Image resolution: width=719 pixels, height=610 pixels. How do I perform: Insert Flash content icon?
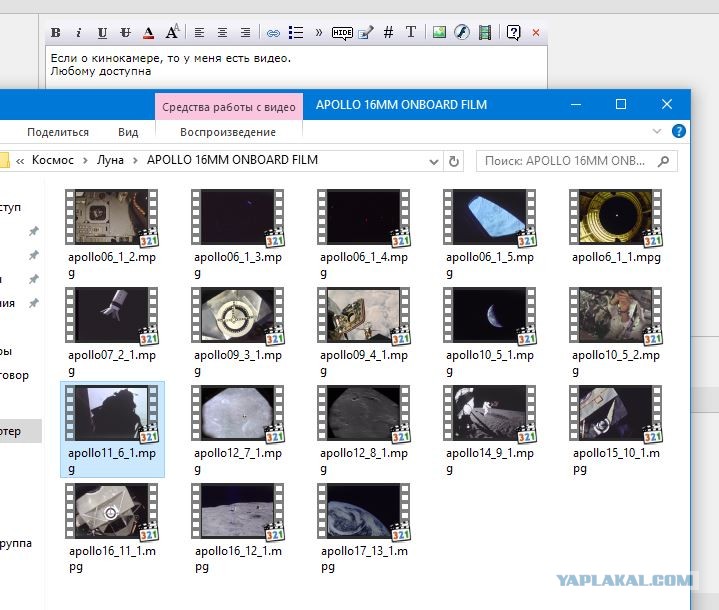click(x=462, y=32)
